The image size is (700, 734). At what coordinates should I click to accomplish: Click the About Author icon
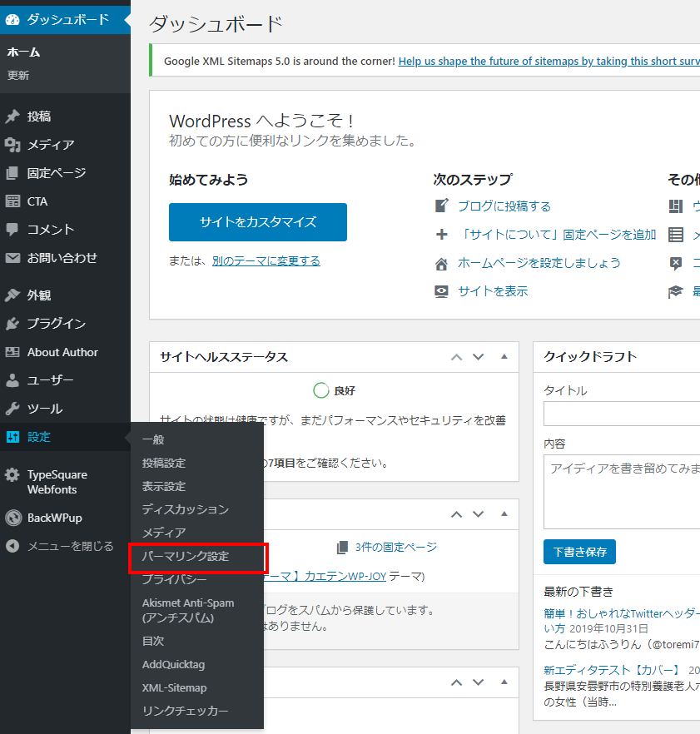pyautogui.click(x=12, y=352)
